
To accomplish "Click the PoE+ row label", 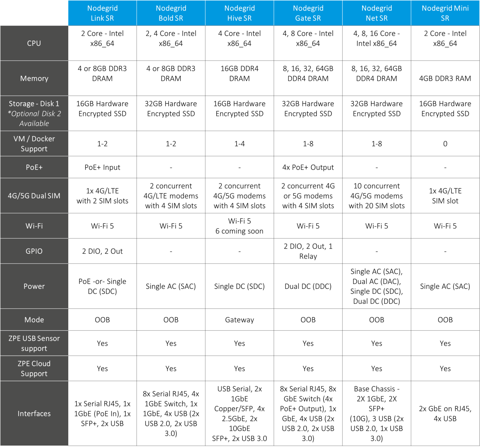I will 34,167.
